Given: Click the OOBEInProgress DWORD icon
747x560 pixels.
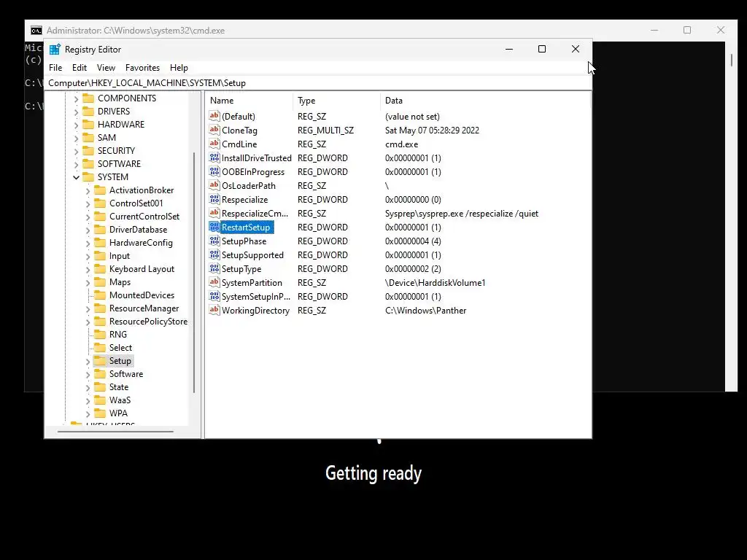Looking at the screenshot, I should tap(214, 171).
